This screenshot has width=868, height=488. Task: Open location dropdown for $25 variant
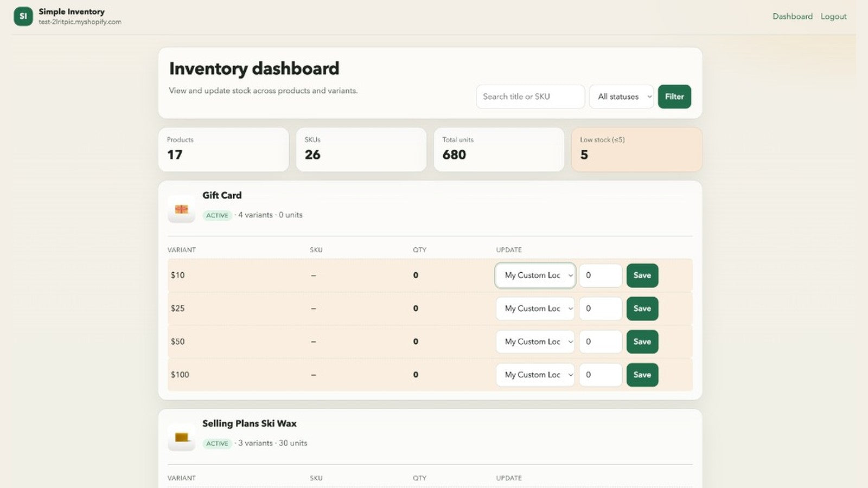pos(535,309)
